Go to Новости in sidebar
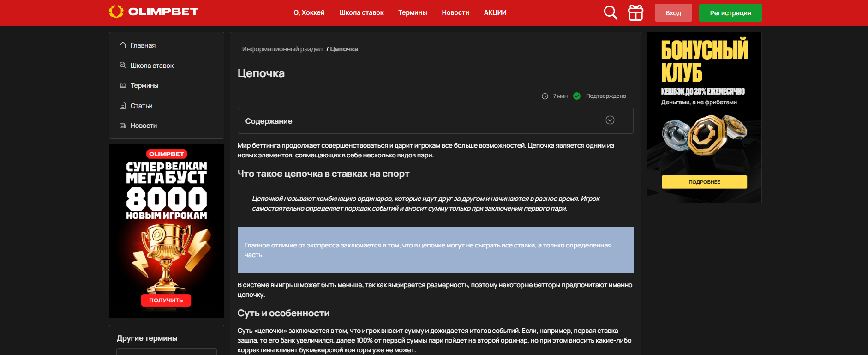 coord(144,126)
